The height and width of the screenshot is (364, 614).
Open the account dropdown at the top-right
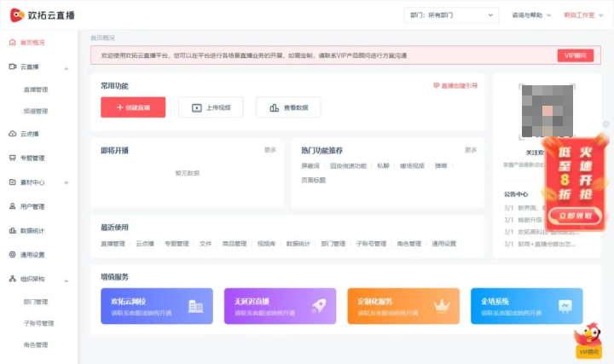pyautogui.click(x=583, y=15)
